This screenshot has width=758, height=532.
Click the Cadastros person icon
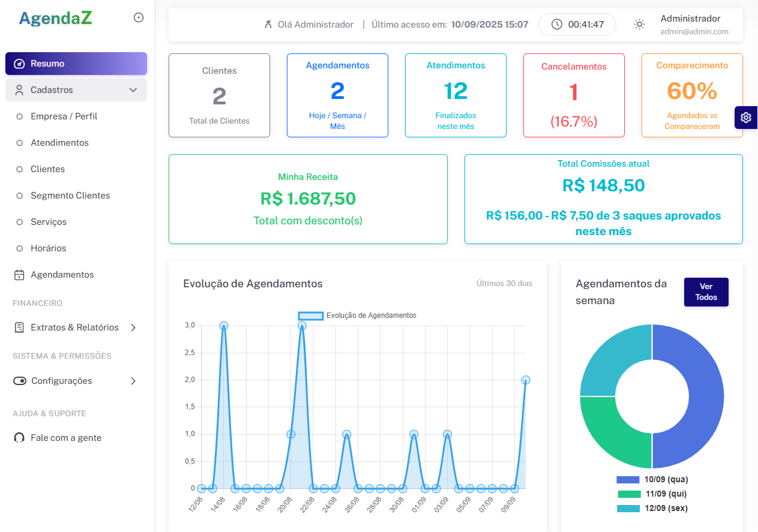tap(19, 90)
